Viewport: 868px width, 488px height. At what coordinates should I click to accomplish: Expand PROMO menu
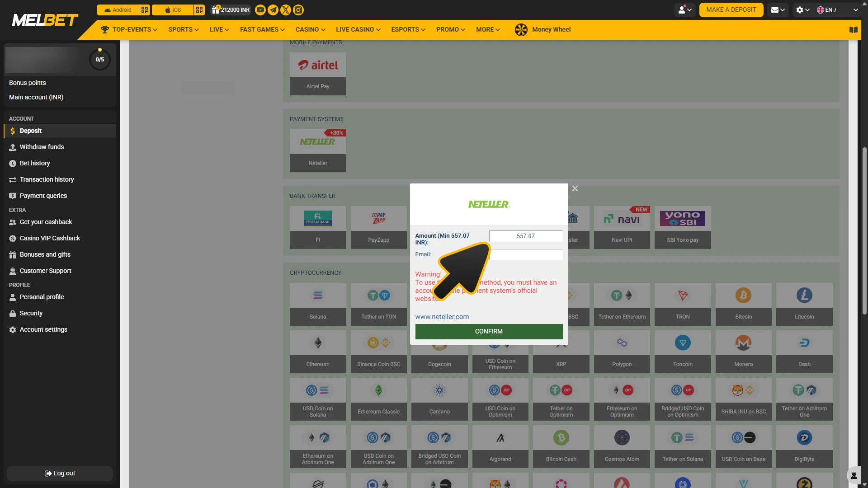coord(450,30)
